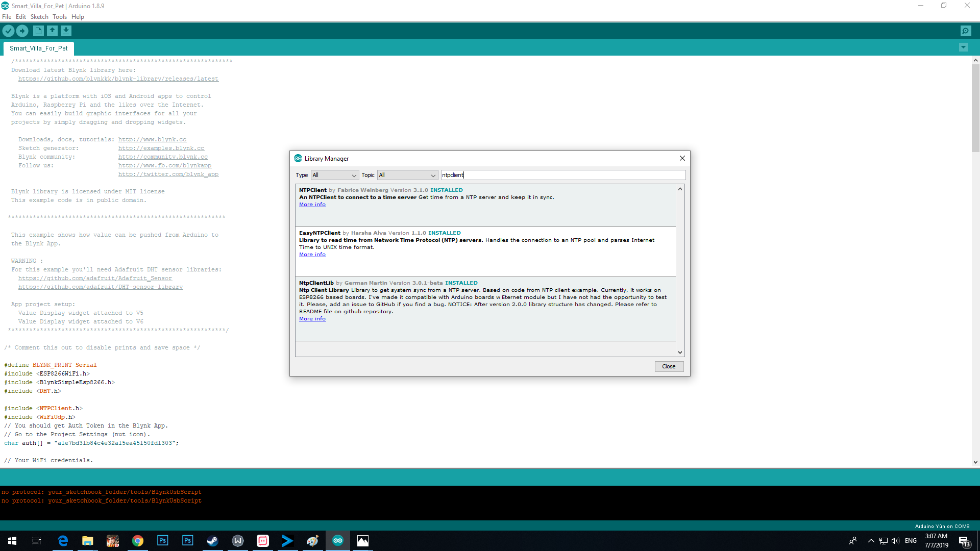Click the Close button in Library Manager
Viewport: 980px width, 551px height.
point(669,366)
